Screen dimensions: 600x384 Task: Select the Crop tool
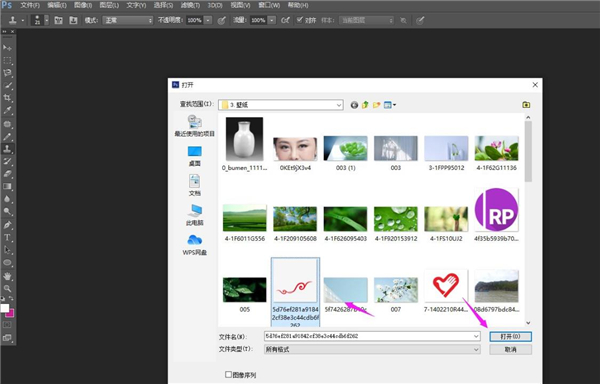pos(7,98)
